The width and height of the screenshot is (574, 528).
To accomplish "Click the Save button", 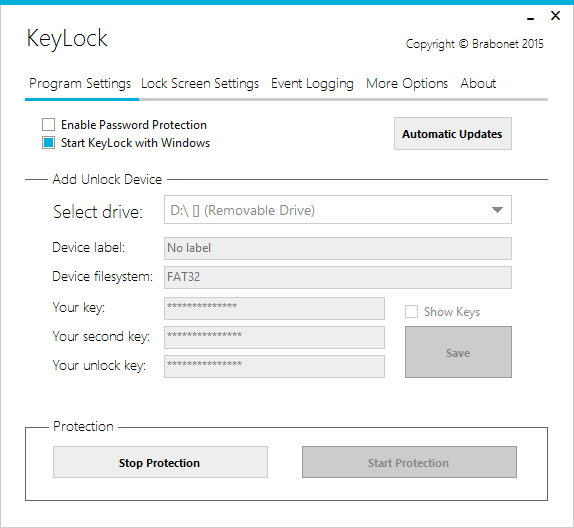I will click(x=458, y=352).
